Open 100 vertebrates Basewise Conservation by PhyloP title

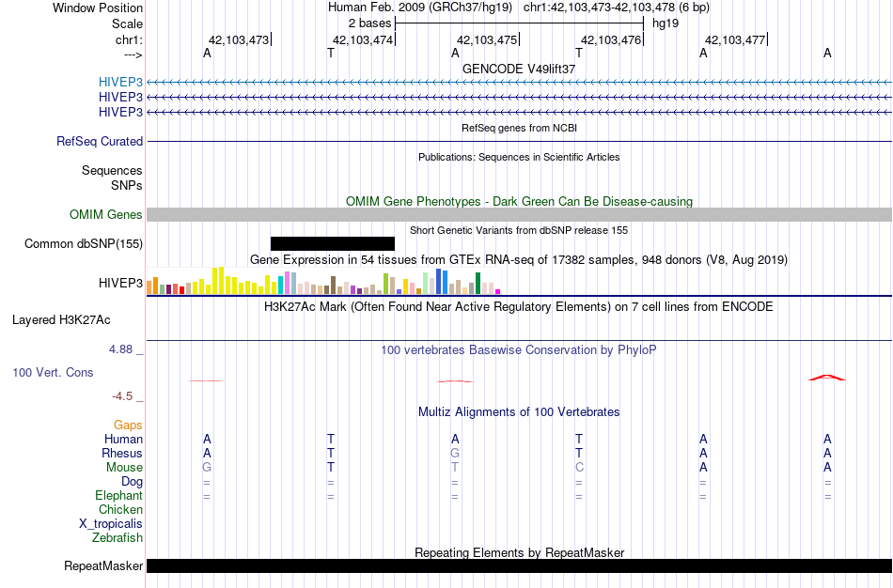click(519, 350)
